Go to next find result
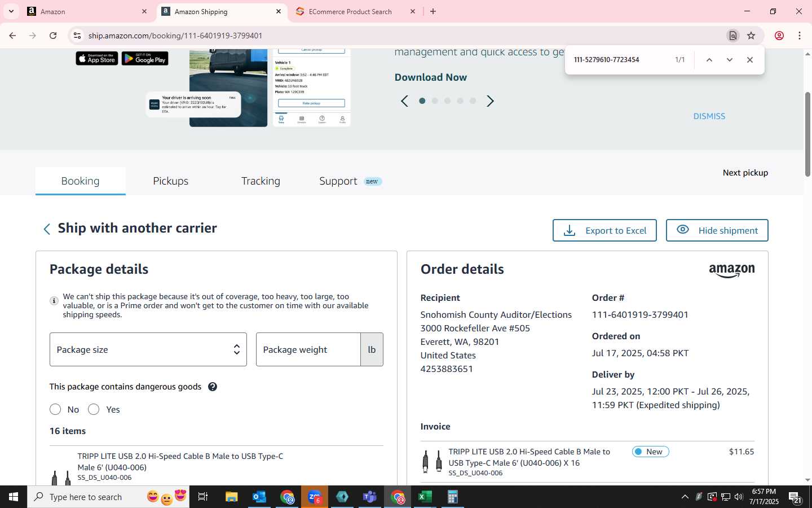The image size is (812, 508). click(730, 60)
